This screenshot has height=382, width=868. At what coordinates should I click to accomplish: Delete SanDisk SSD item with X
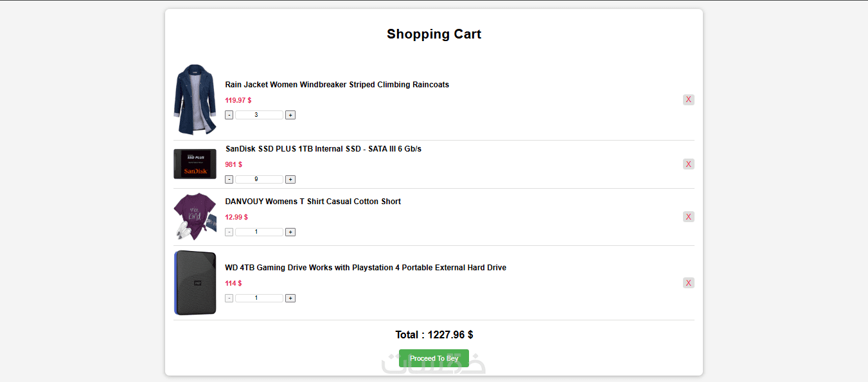click(688, 164)
